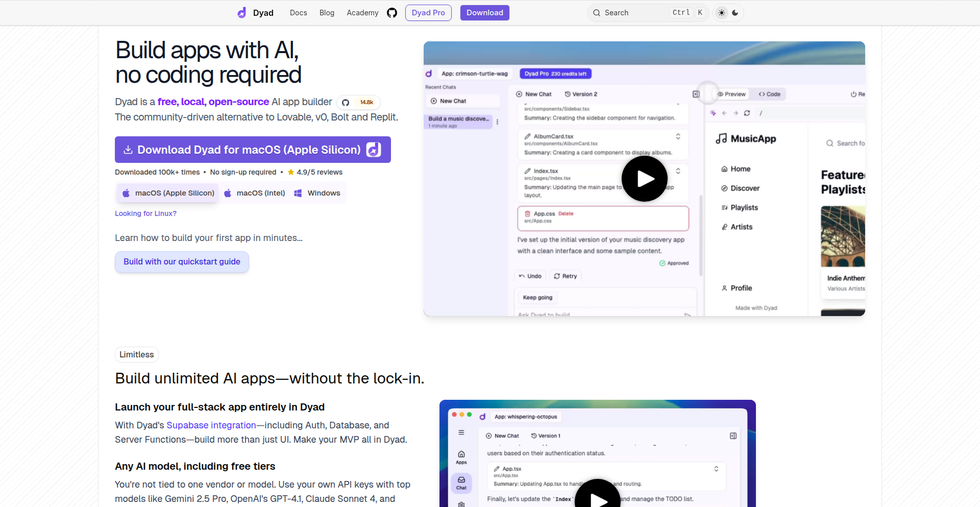The height and width of the screenshot is (507, 980).
Task: Click the Dyad logo in video title bar
Action: click(429, 74)
